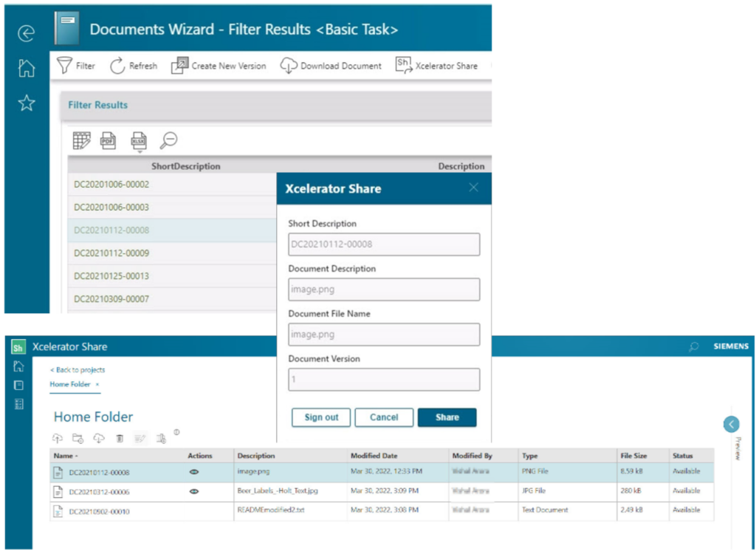
Task: Sort by Modified Date column header
Action: (x=374, y=456)
